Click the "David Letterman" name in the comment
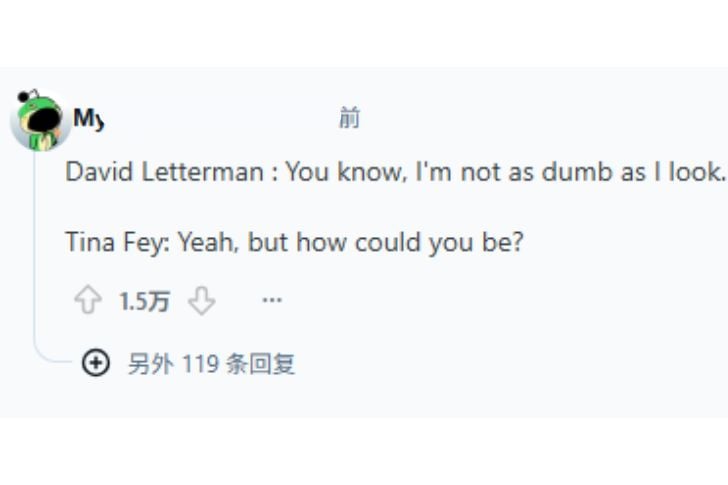Screen dimensions: 728x485 click(162, 171)
